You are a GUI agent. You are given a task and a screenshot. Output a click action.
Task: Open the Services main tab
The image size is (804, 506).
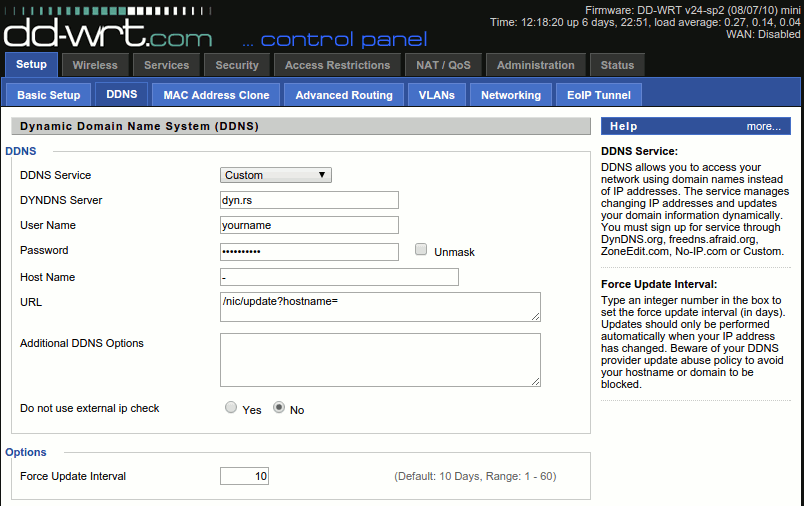point(166,65)
